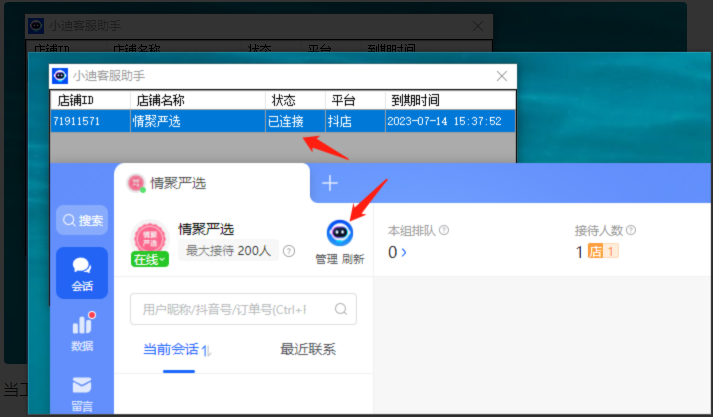Click the magnifier icon in user search box
The width and height of the screenshot is (713, 417).
click(341, 309)
